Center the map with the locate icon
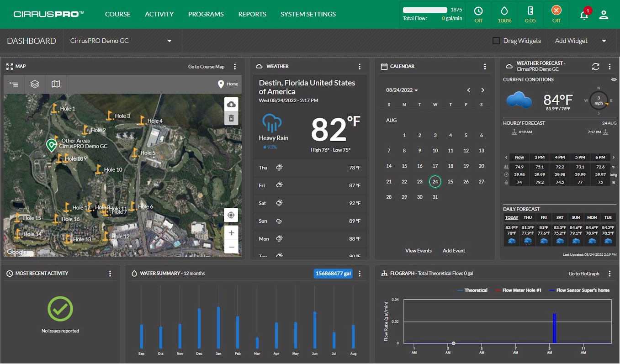The height and width of the screenshot is (364, 620). [x=231, y=215]
